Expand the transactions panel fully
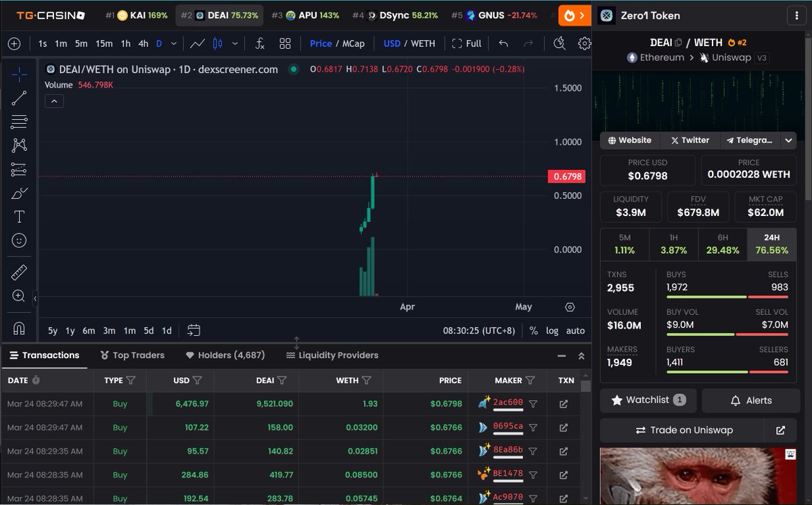Image resolution: width=812 pixels, height=505 pixels. pyautogui.click(x=581, y=355)
